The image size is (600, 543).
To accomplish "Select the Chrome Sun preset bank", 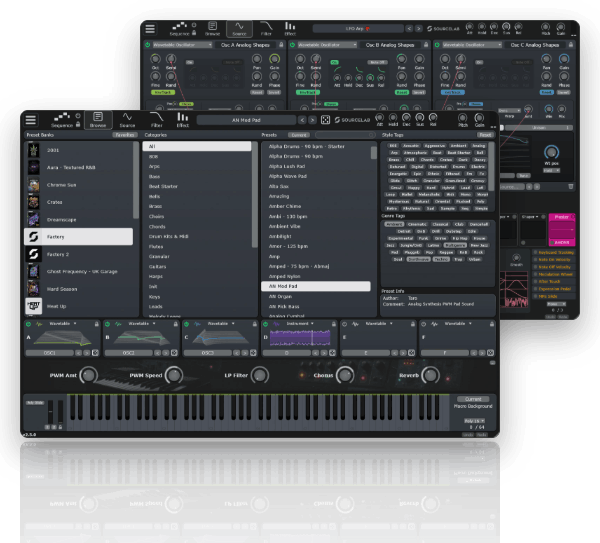I will coord(79,185).
